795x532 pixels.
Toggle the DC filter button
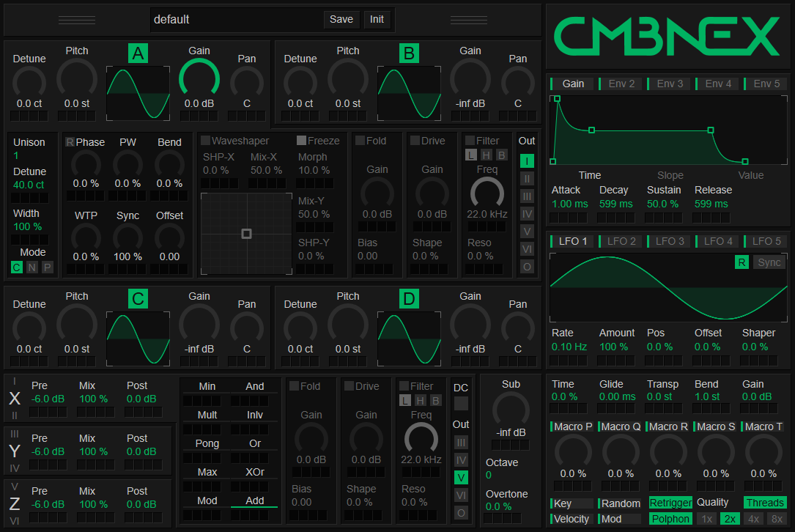461,404
